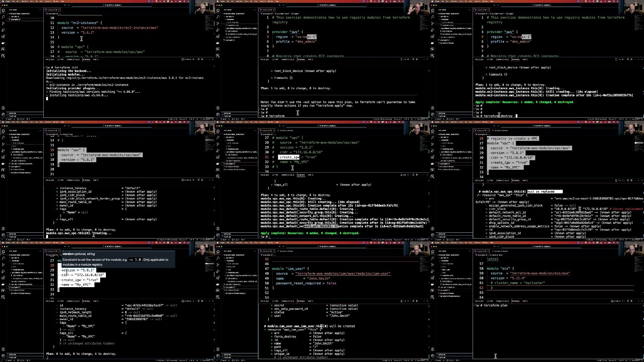Click 'Apply complete! Resources: 4 added' terminal line
The width and height of the screenshot is (644, 362).
(x=310, y=233)
